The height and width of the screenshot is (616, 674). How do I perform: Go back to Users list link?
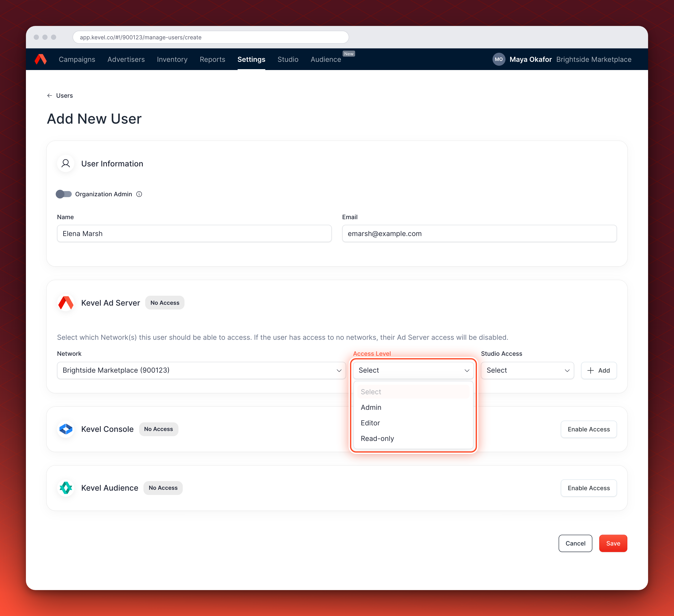[x=64, y=96]
